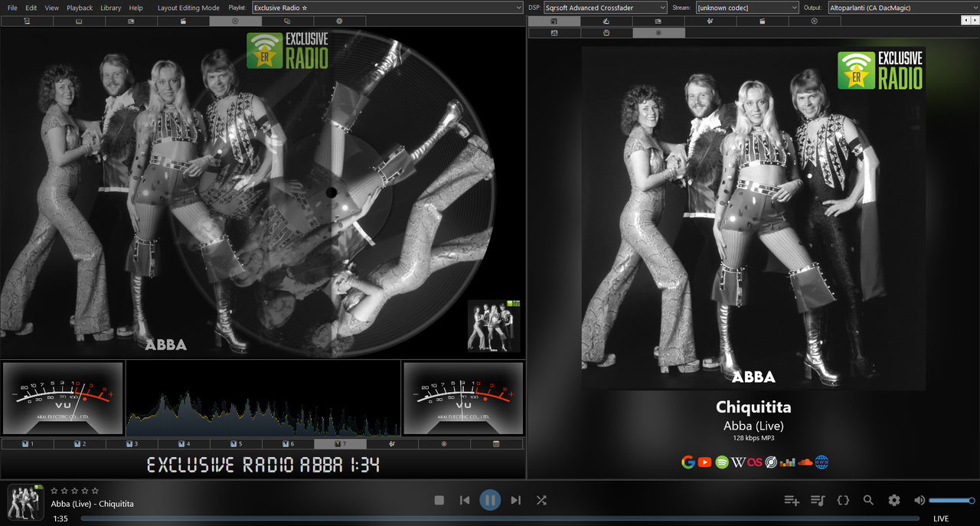The width and height of the screenshot is (980, 526).
Task: Select the playlist-page tab in left panel
Action: coord(27,21)
